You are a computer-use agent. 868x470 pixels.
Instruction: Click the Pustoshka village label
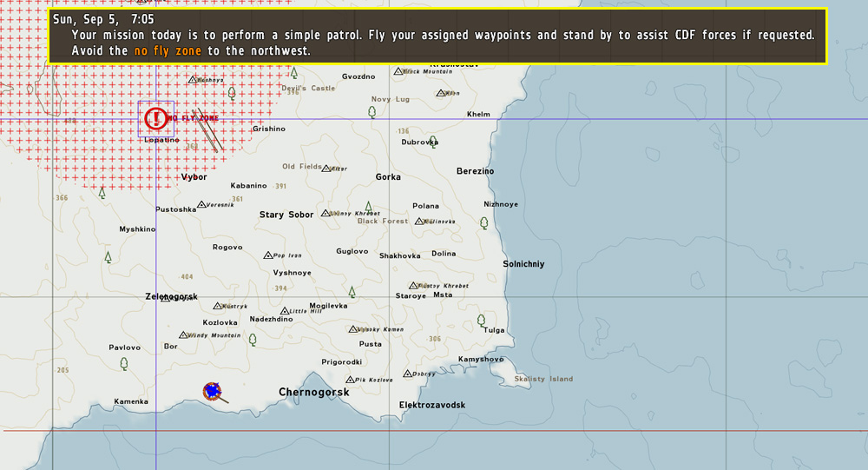point(175,209)
